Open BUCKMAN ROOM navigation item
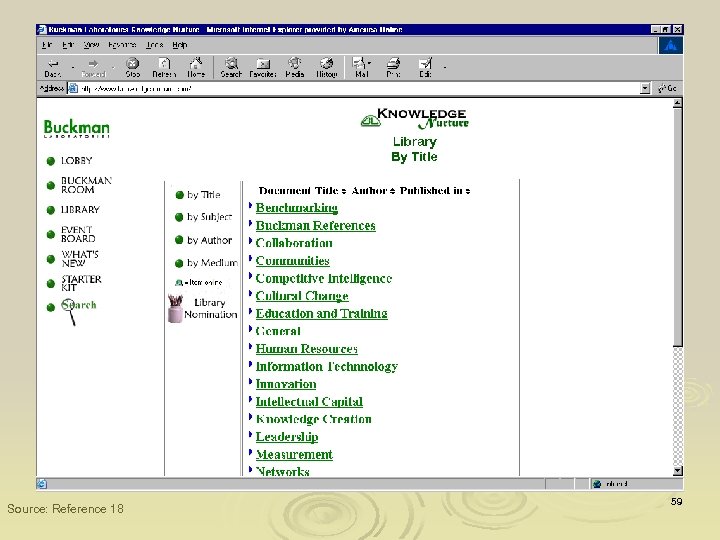The image size is (720, 540). click(x=86, y=185)
